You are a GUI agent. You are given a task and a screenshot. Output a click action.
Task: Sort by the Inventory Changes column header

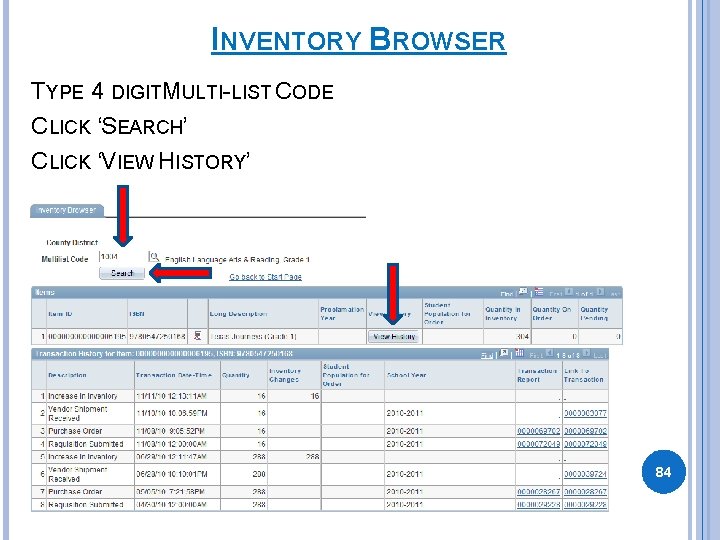(285, 375)
